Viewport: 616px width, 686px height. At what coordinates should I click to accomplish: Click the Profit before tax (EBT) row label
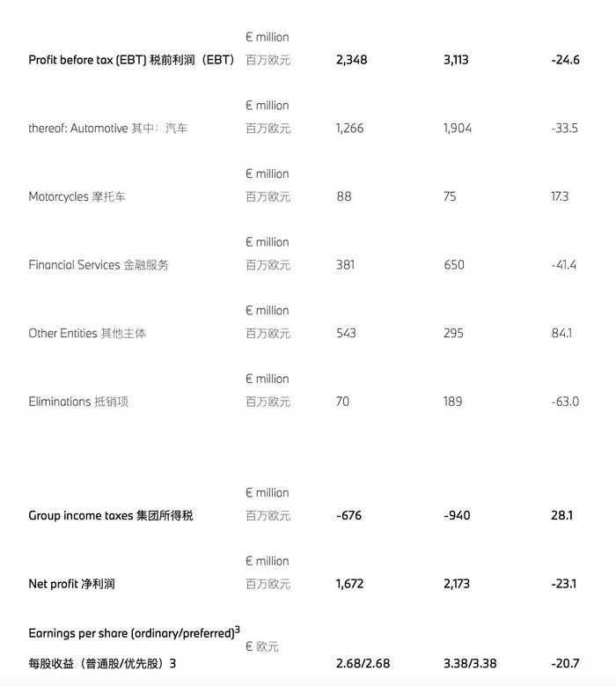pyautogui.click(x=132, y=60)
